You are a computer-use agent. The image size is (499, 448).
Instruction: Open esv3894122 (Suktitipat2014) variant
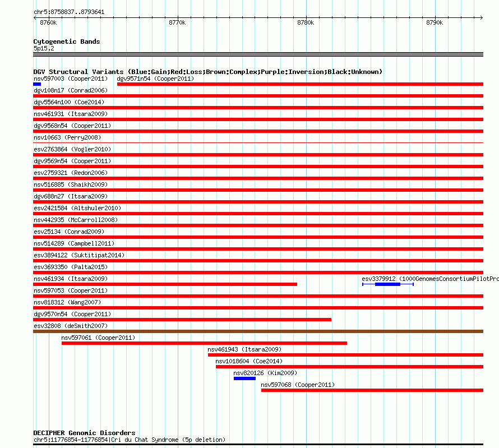tap(79, 255)
